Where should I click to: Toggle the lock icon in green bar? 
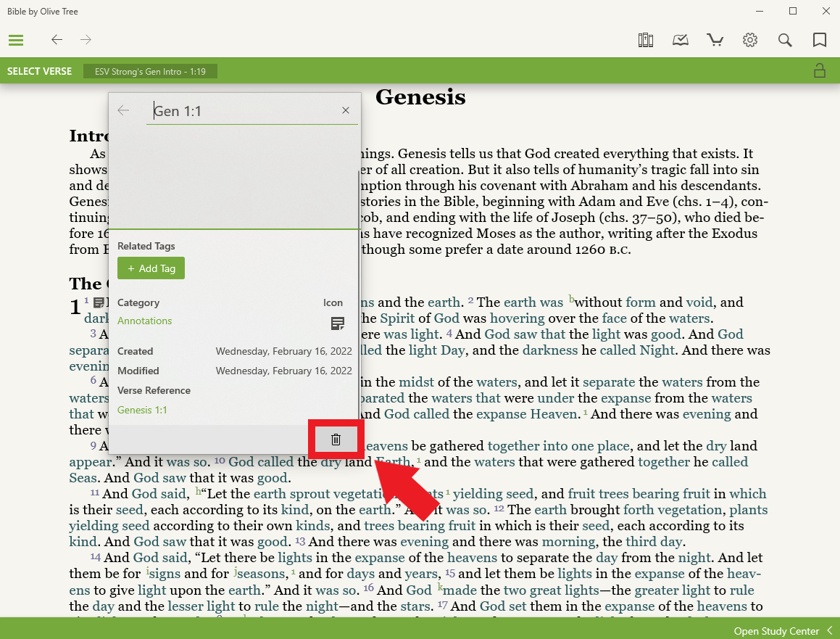[x=820, y=71]
